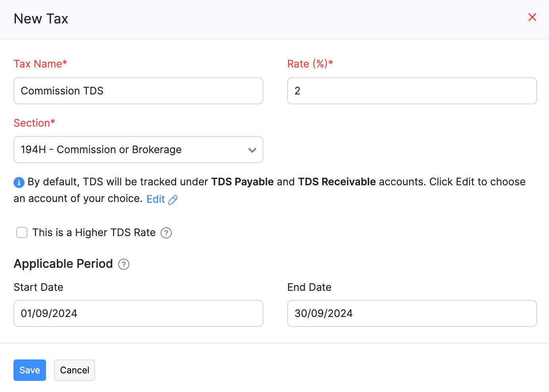
Task: Open the Section dropdown
Action: (138, 150)
